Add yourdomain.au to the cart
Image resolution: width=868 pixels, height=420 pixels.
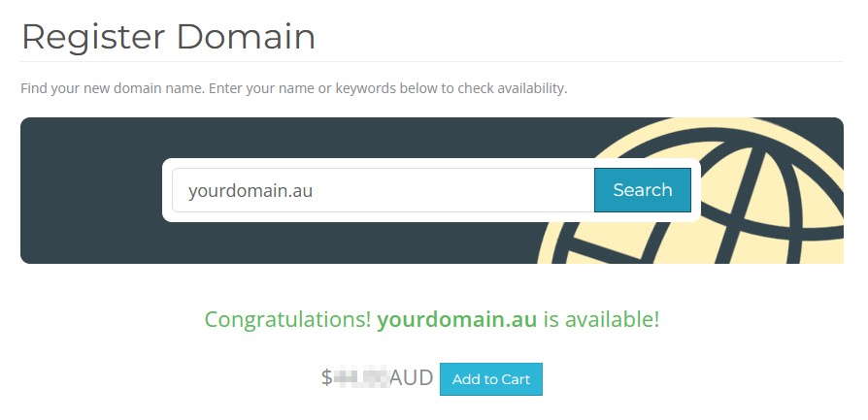(491, 379)
